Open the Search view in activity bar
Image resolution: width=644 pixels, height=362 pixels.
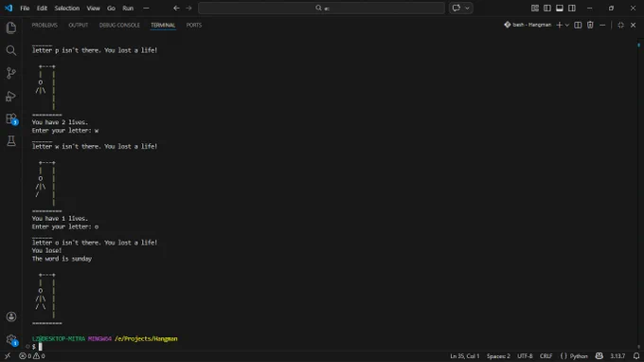11,50
